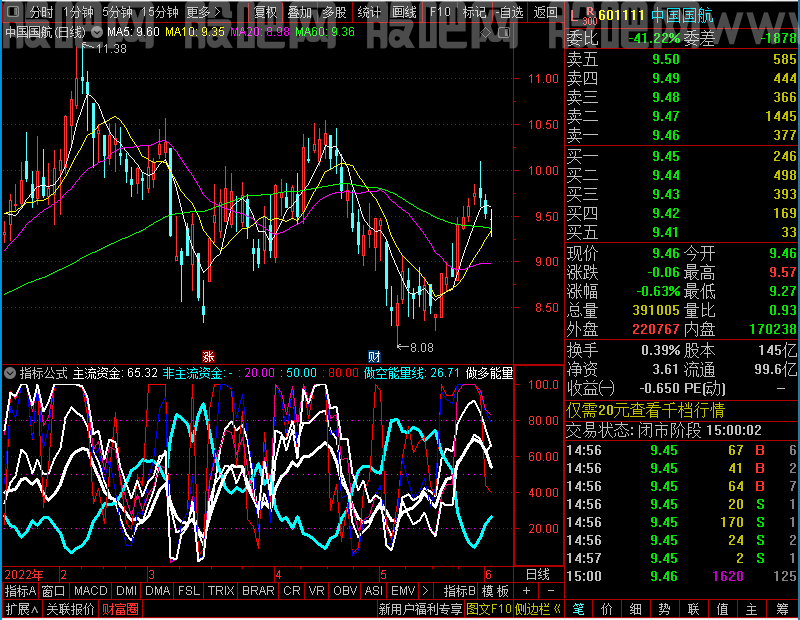
Task: Click the R300 badge icon
Action: (590, 16)
